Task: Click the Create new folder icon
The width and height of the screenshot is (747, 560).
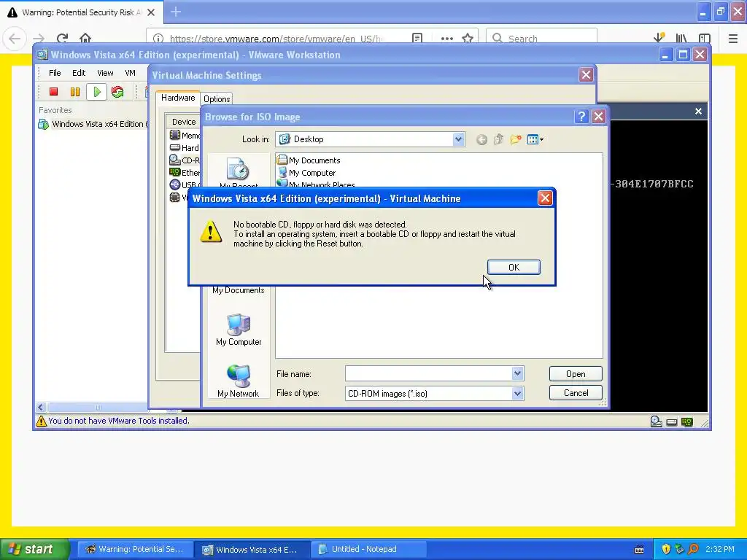Action: point(516,139)
